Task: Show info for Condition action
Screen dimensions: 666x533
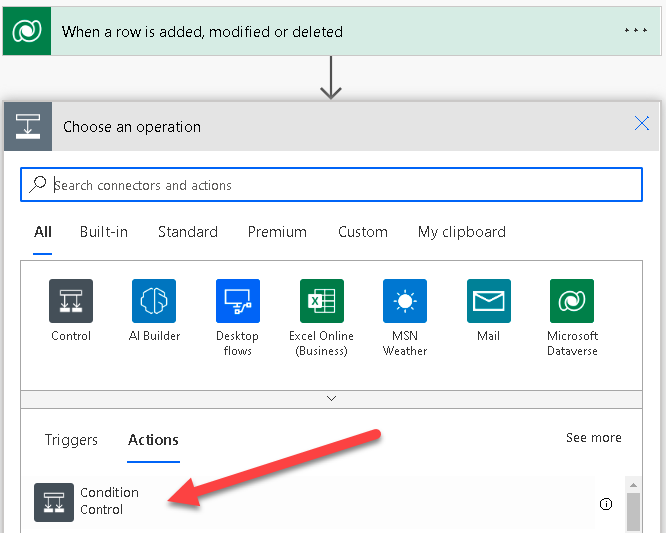Action: (x=606, y=504)
